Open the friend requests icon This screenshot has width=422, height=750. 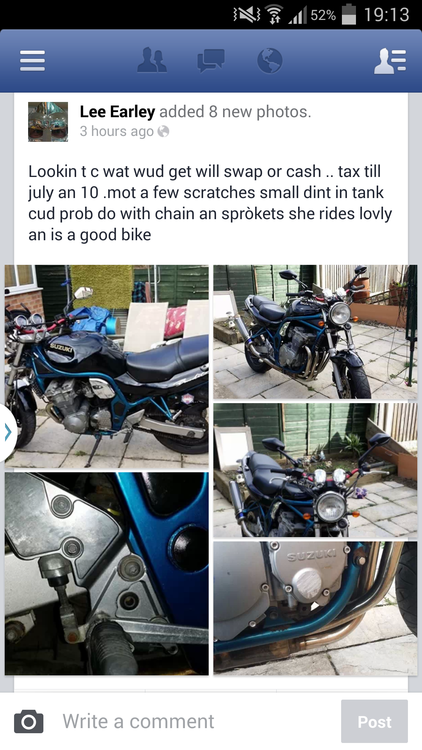(x=152, y=61)
